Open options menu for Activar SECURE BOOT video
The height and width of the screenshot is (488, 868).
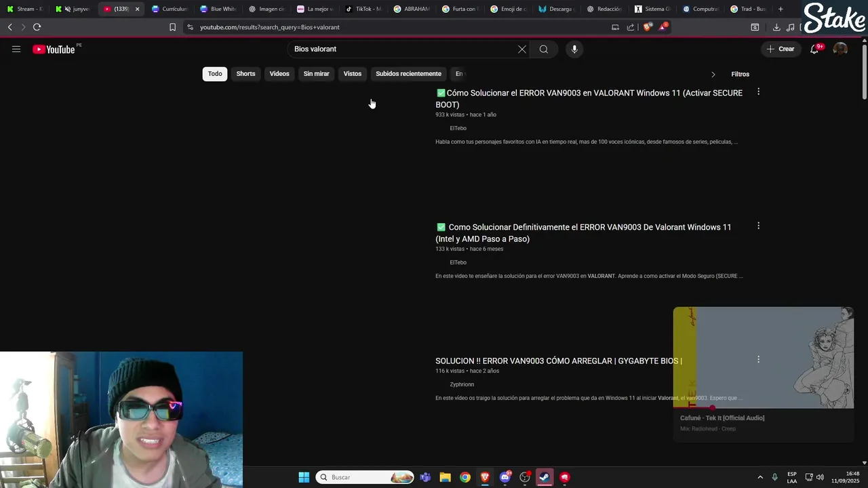(x=758, y=91)
